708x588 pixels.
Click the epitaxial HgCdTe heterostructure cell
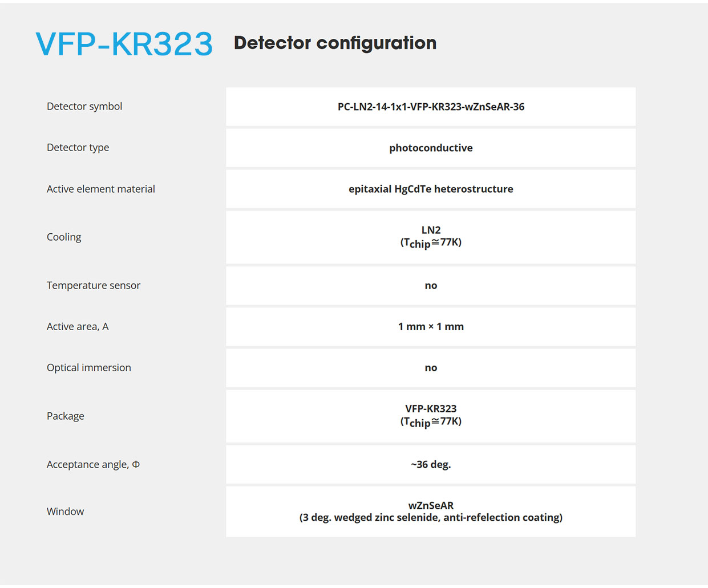pyautogui.click(x=431, y=189)
